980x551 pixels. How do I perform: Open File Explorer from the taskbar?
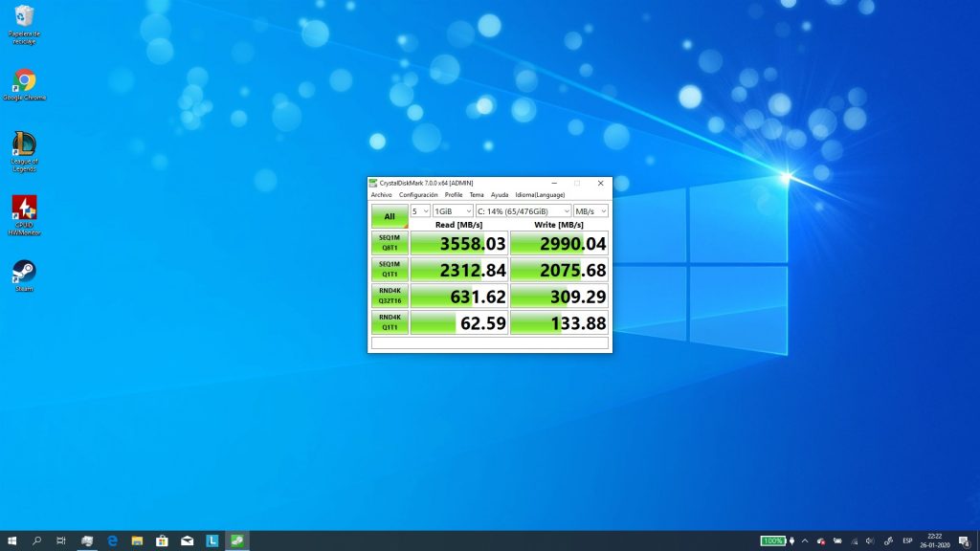coord(137,540)
